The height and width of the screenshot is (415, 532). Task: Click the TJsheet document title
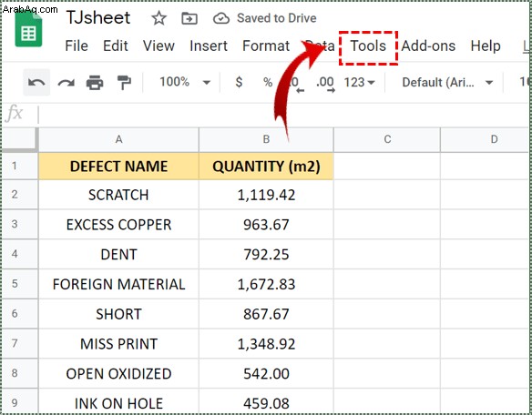tap(98, 17)
